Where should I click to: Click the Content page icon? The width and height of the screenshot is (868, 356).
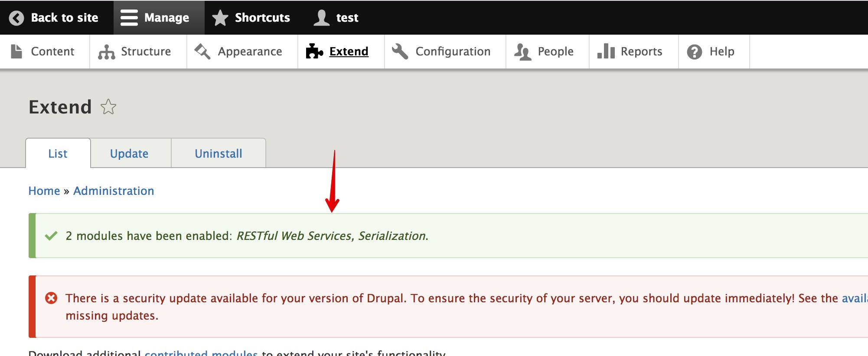pos(16,51)
